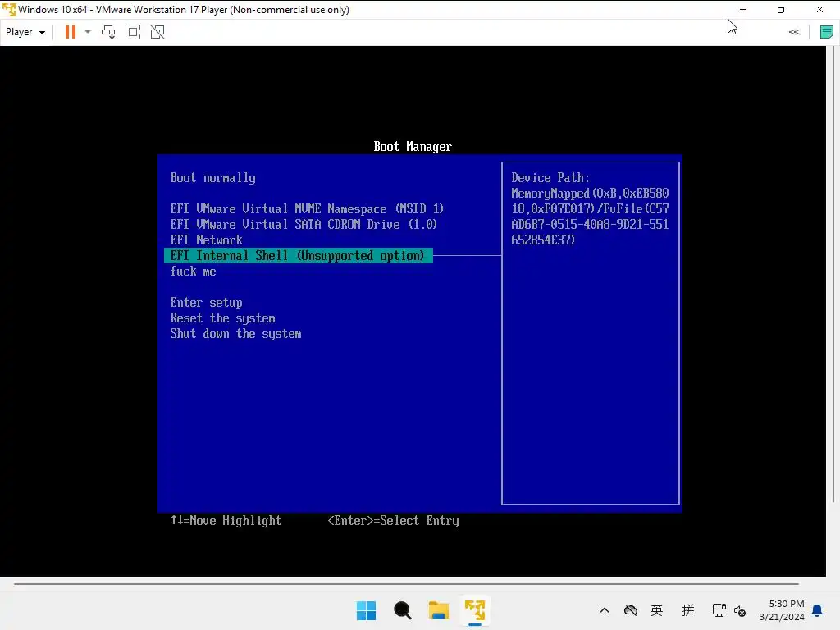Collapse toolbar devices with the double chevron
The height and width of the screenshot is (630, 840).
point(794,32)
